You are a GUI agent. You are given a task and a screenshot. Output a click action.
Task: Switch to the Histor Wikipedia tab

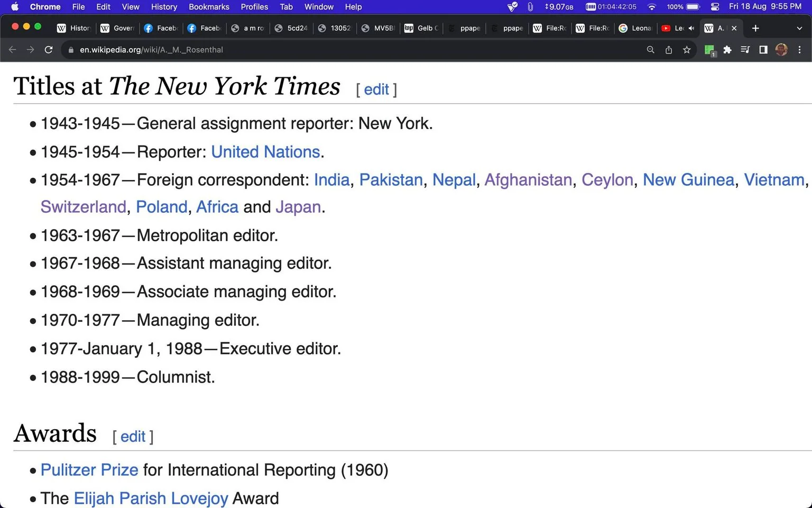pos(74,28)
